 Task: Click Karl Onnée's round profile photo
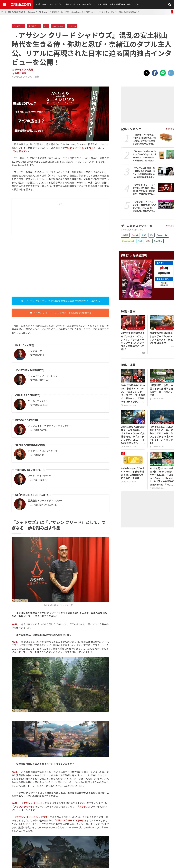coord(20,354)
